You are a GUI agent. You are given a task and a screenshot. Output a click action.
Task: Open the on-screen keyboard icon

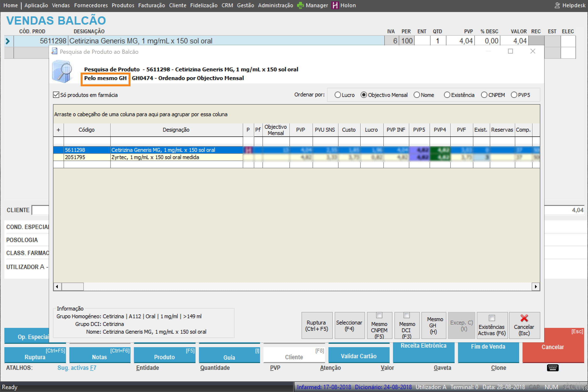click(552, 367)
